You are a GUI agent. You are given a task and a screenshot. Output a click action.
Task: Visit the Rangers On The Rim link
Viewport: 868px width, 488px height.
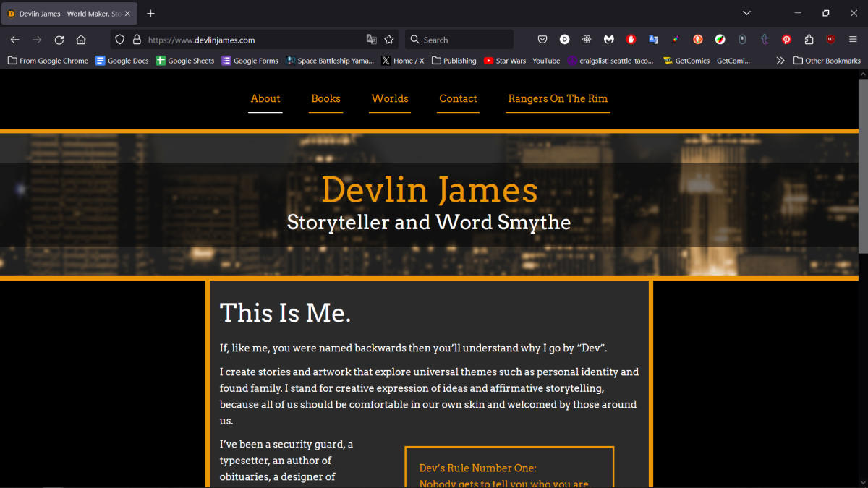(x=558, y=98)
